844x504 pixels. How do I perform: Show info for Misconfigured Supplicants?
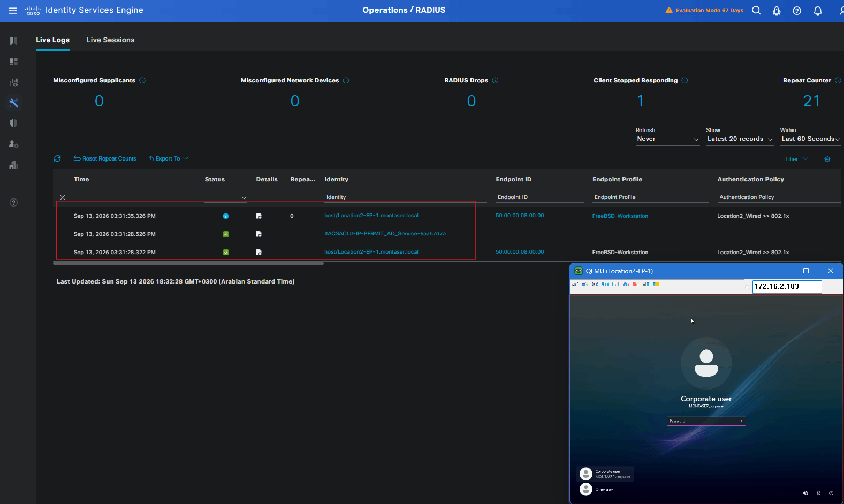pyautogui.click(x=142, y=81)
